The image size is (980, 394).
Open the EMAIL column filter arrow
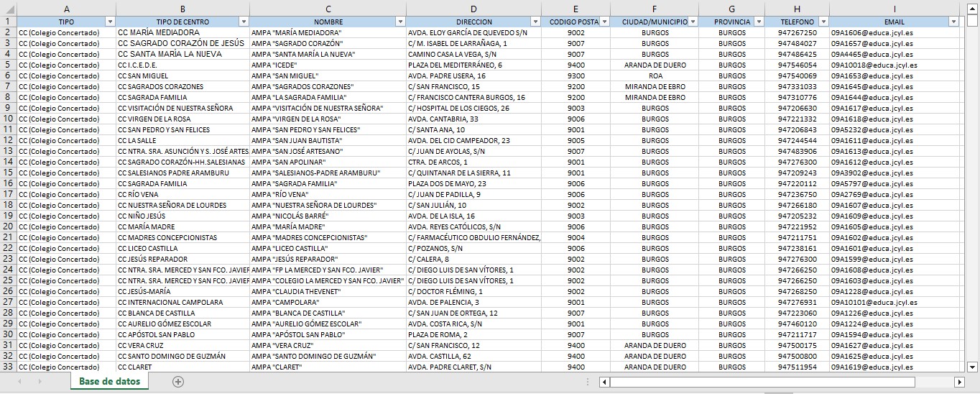(x=953, y=22)
